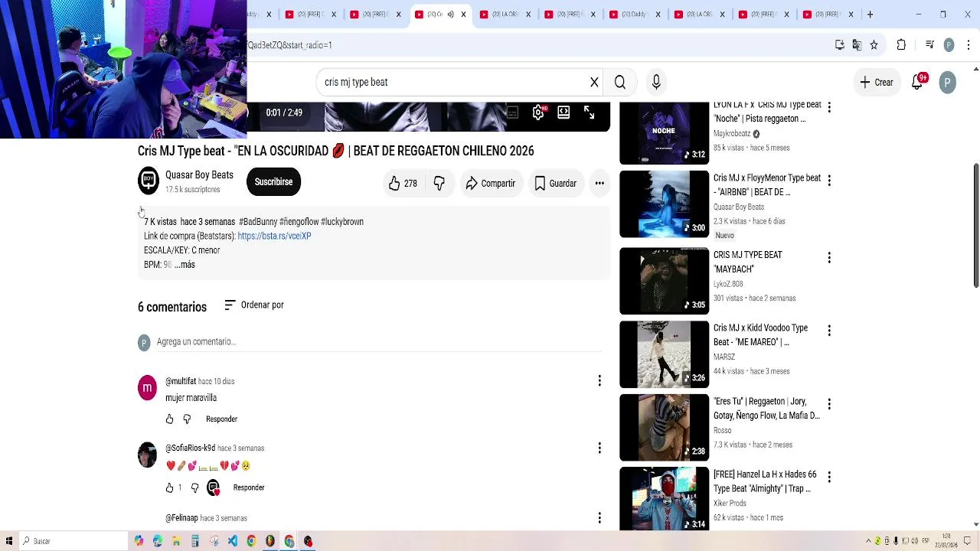This screenshot has height=551, width=980.
Task: Open options for @multifat comment
Action: (599, 380)
